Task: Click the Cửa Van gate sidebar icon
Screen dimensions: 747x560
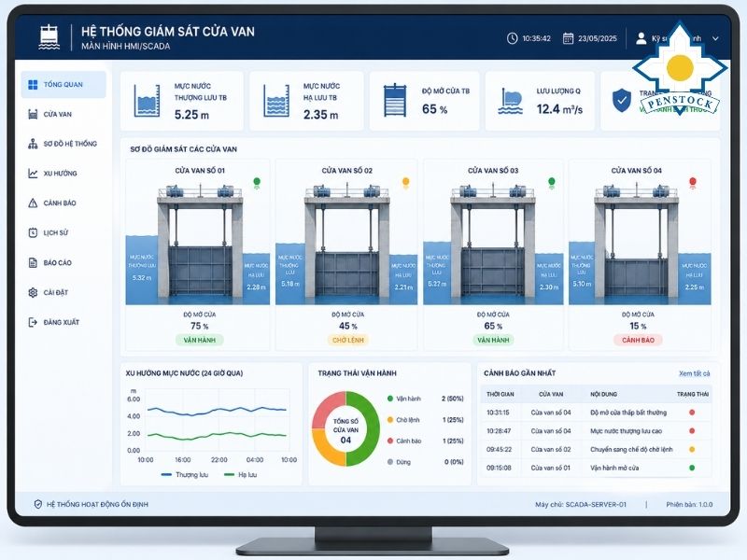Action: pyautogui.click(x=33, y=114)
